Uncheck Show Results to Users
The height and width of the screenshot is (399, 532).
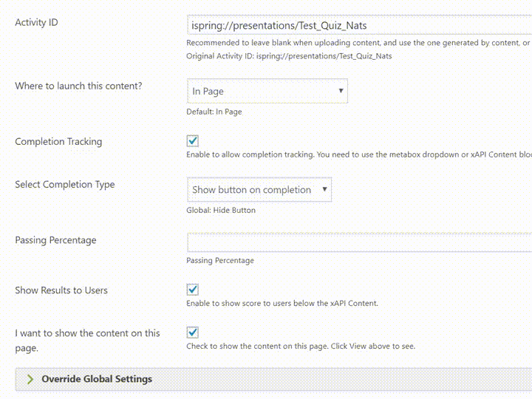point(192,290)
